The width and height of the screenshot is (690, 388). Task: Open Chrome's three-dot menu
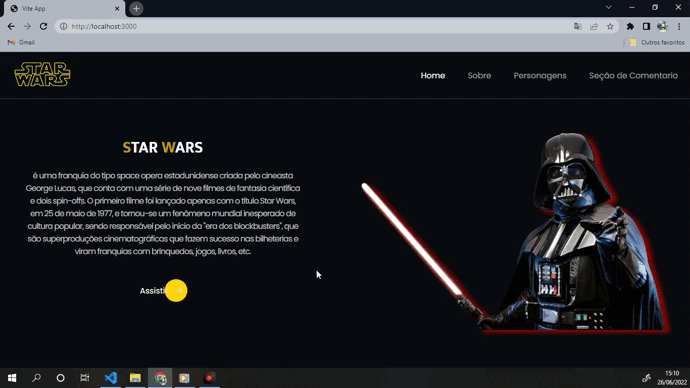pos(679,26)
